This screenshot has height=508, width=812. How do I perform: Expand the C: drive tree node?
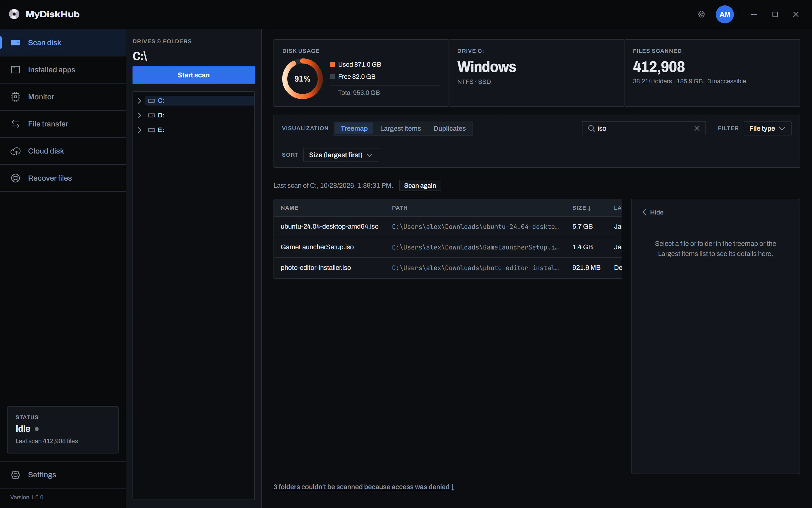(139, 101)
